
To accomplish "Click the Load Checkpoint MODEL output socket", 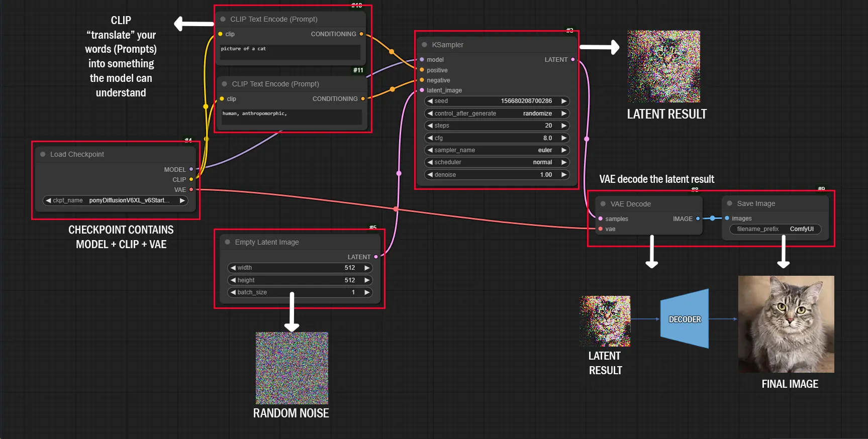I will pyautogui.click(x=191, y=169).
